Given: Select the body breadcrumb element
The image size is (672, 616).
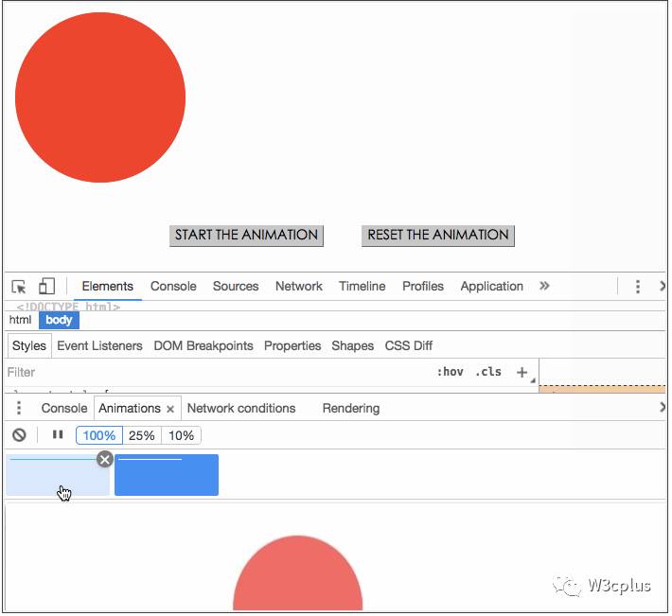Looking at the screenshot, I should 59,321.
